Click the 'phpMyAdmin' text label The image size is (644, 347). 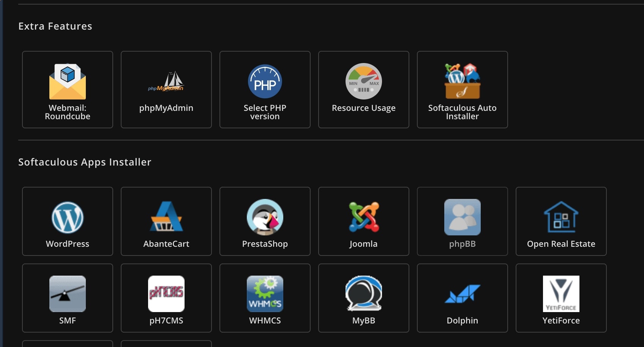pyautogui.click(x=166, y=108)
